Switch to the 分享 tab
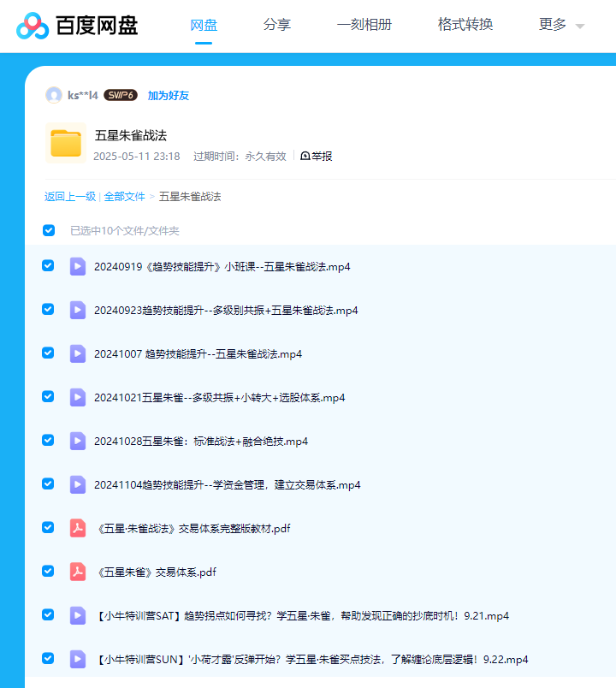The width and height of the screenshot is (616, 688). pyautogui.click(x=277, y=25)
